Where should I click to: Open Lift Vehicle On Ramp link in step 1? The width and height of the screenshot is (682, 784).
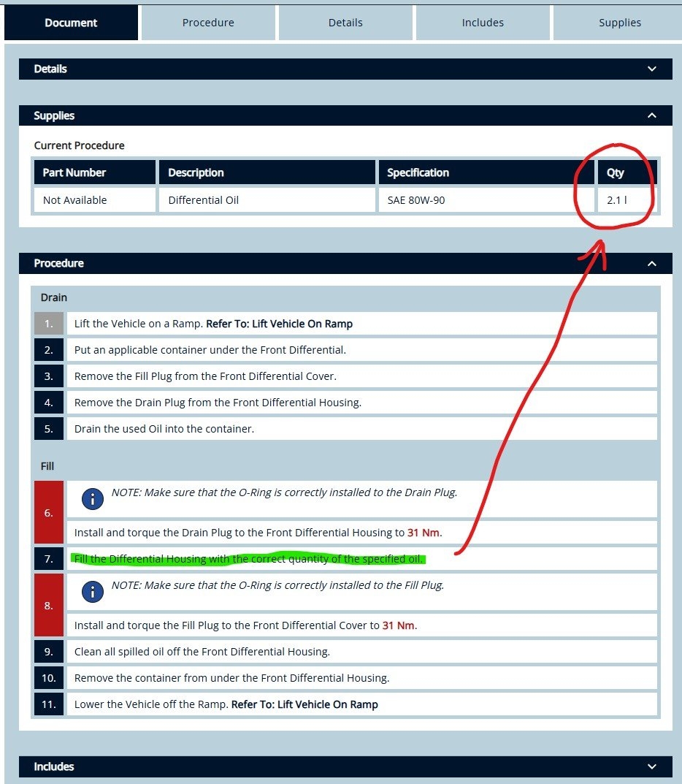[302, 324]
